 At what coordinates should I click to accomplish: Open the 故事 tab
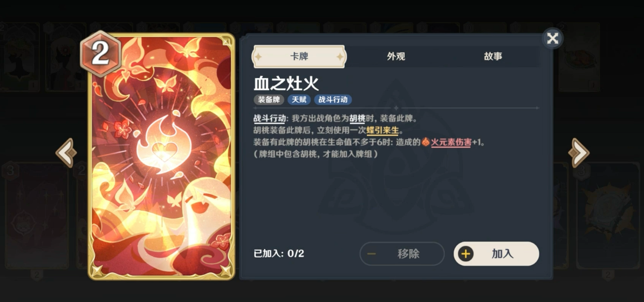(493, 56)
